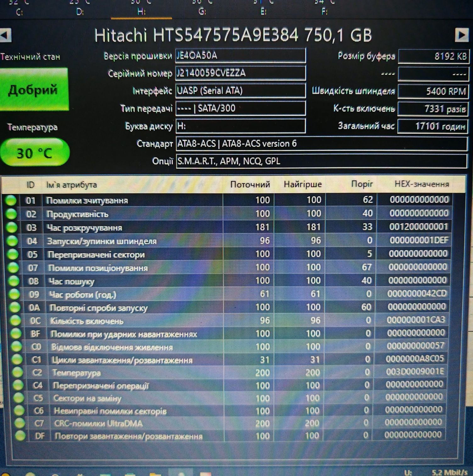The width and height of the screenshot is (473, 476).
Task: Select the S.M.A.R.T., APM, NCQ, GPL options field
Action: click(321, 161)
